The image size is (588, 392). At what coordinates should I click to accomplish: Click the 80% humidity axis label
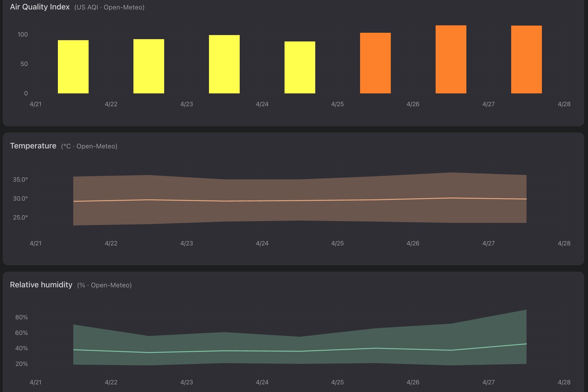point(22,317)
